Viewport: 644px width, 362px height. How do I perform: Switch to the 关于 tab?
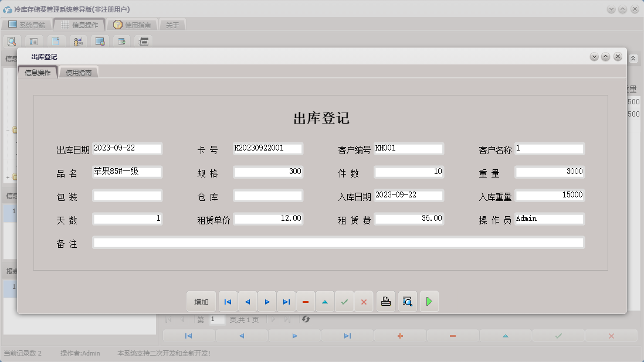[172, 25]
